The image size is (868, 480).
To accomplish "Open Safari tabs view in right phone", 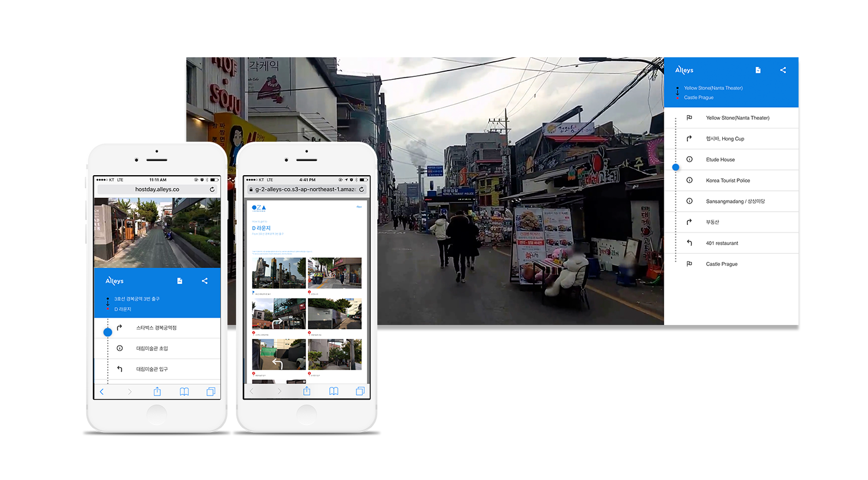I will point(360,392).
